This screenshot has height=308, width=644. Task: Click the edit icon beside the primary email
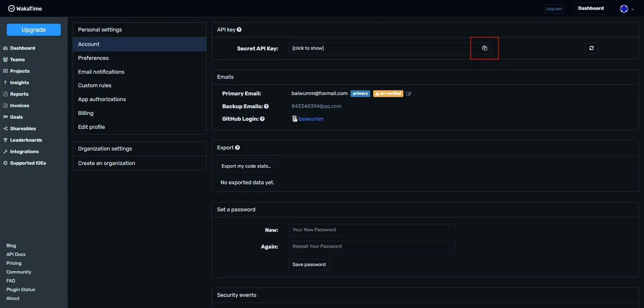point(409,94)
